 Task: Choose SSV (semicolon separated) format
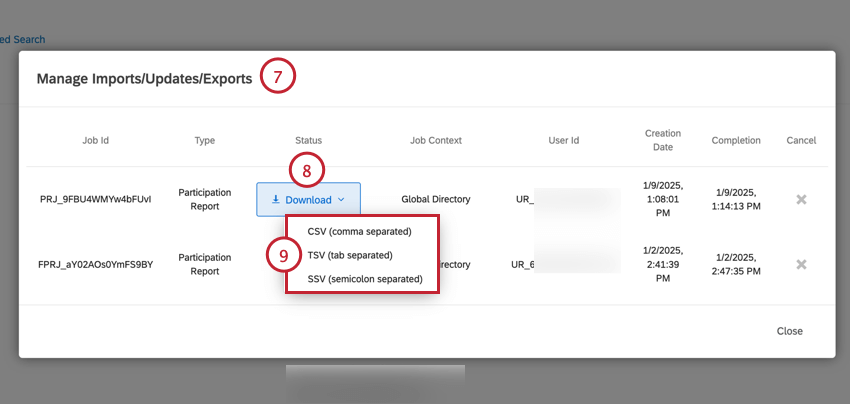[365, 279]
